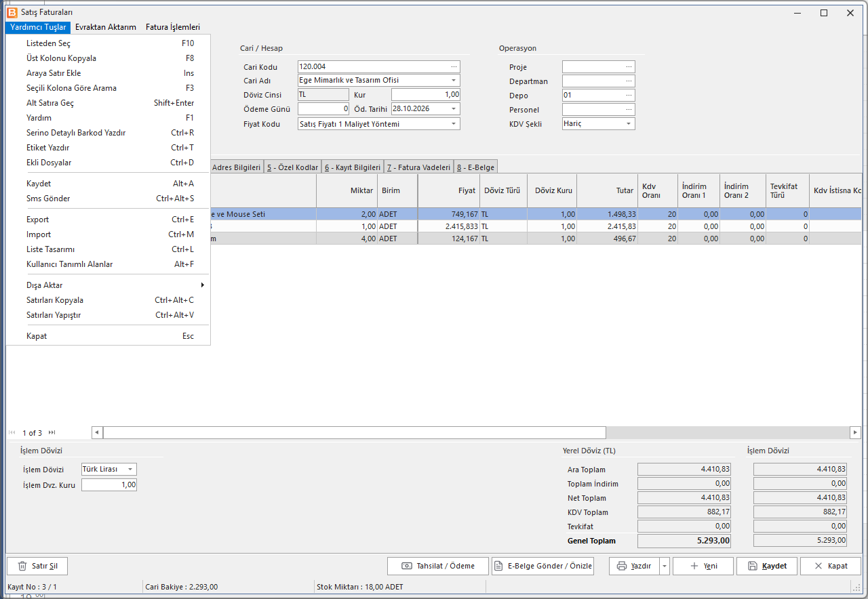Open the dropdown arrow beside Yazdır
This screenshot has width=868, height=599.
coord(665,566)
